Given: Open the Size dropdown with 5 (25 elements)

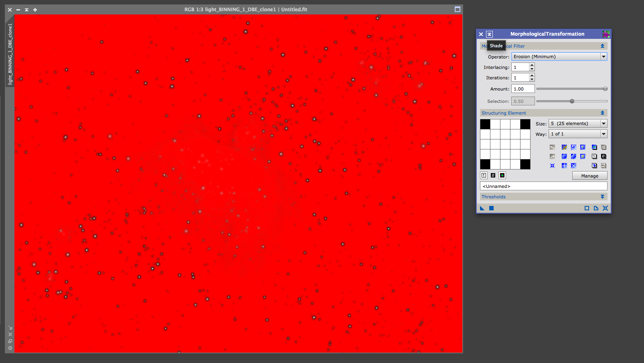Looking at the screenshot, I should (x=577, y=123).
